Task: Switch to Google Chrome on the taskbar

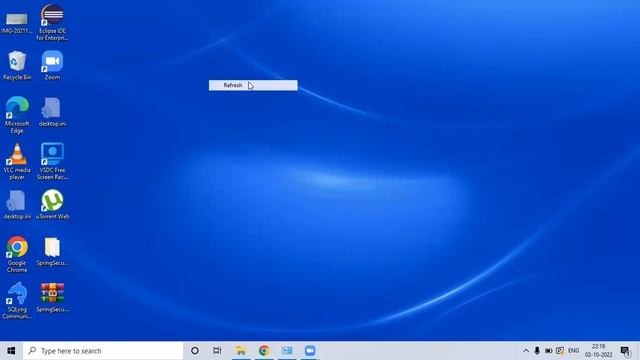Action: [x=264, y=351]
